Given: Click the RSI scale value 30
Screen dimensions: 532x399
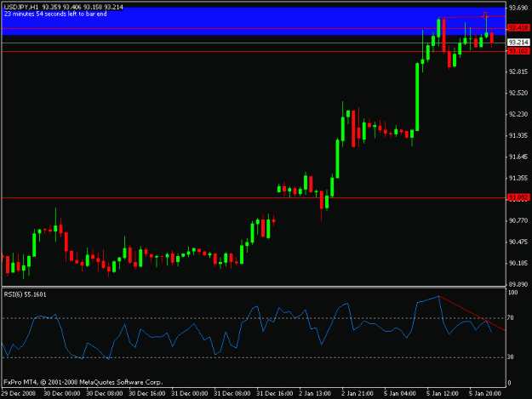Looking at the screenshot, I should point(511,357).
